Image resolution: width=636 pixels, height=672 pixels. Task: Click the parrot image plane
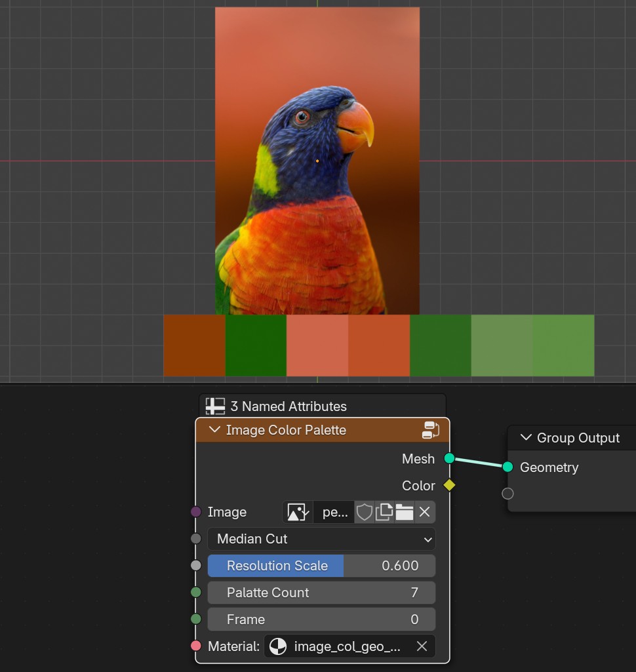pyautogui.click(x=317, y=161)
